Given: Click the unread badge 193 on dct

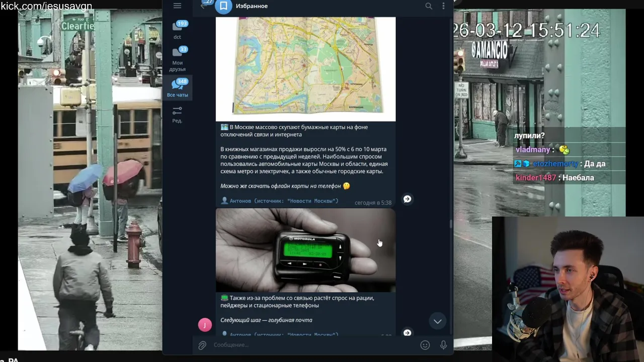Looking at the screenshot, I should (x=182, y=24).
